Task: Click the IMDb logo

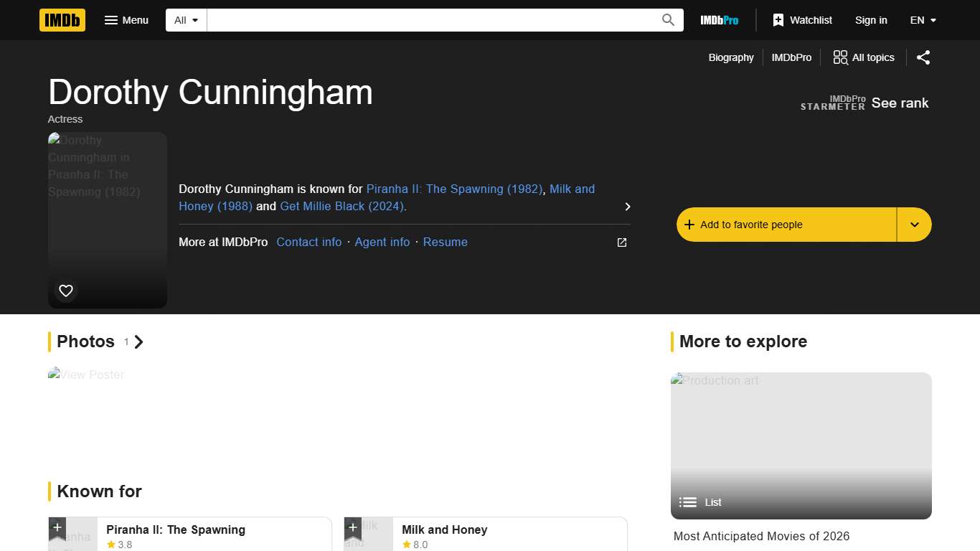Action: [62, 20]
